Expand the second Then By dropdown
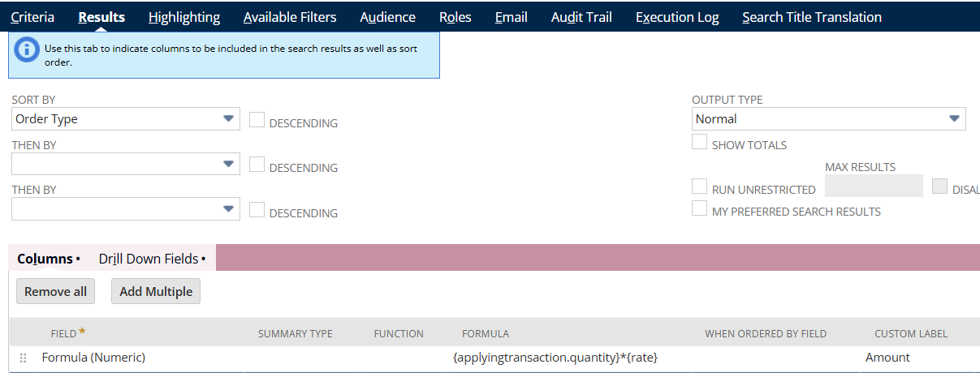The width and height of the screenshot is (980, 373). [x=228, y=209]
